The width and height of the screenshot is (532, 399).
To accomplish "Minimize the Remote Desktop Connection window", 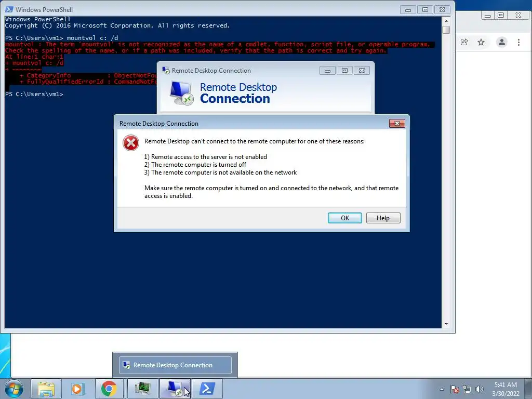I will point(327,70).
